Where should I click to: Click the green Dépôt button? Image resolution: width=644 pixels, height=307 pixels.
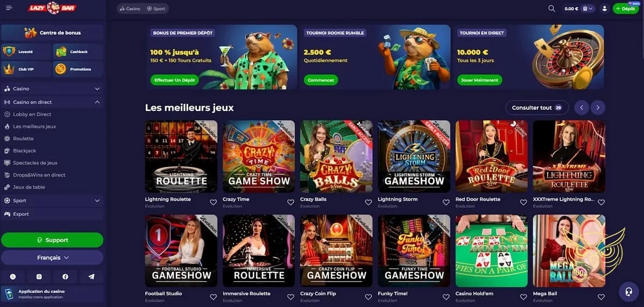(x=626, y=9)
